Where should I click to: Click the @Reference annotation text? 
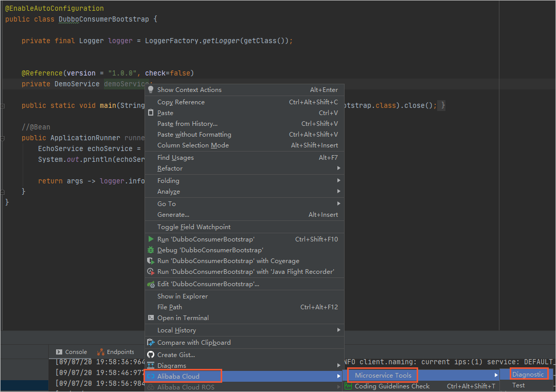(42, 73)
